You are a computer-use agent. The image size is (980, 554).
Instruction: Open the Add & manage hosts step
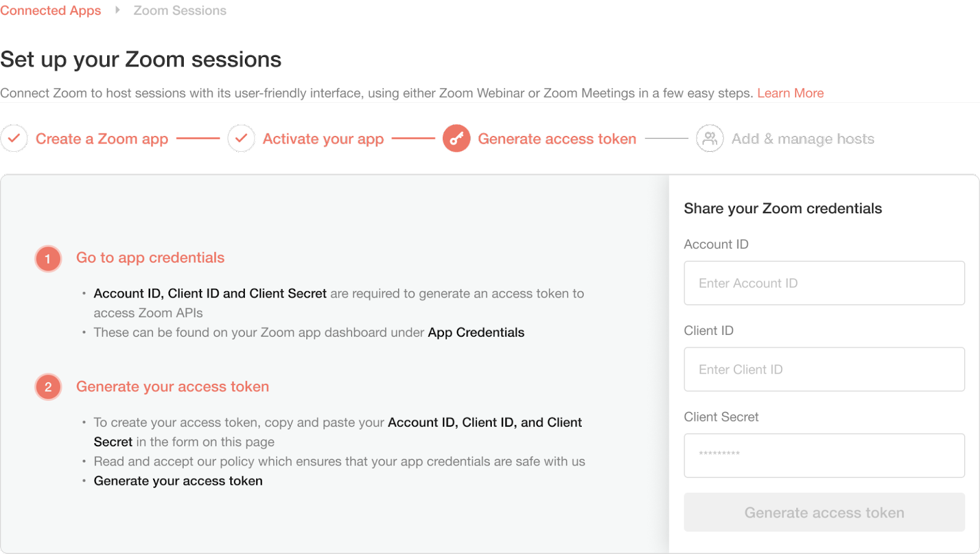[803, 139]
